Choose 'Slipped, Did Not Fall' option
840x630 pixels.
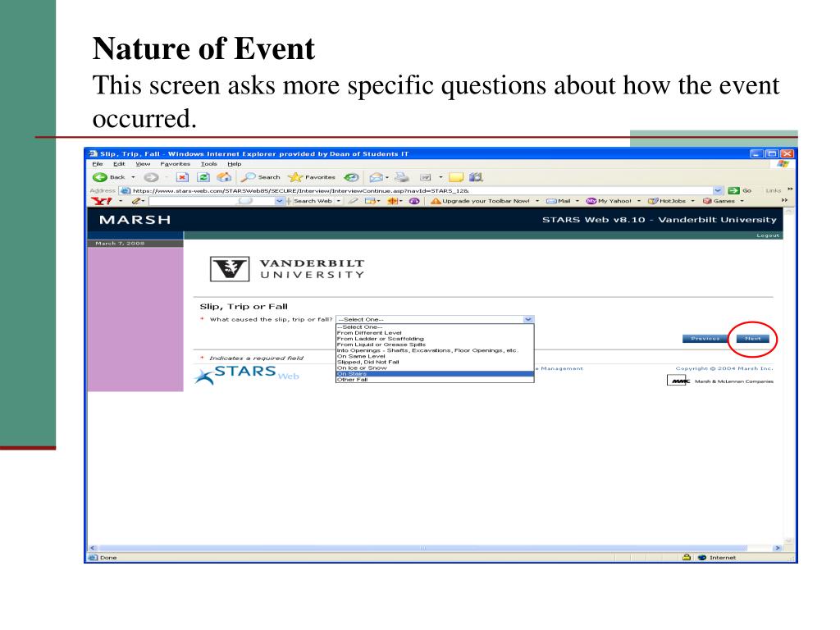coord(435,362)
